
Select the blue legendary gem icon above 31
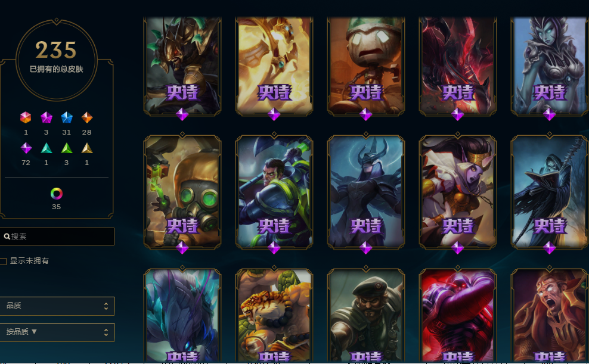pyautogui.click(x=67, y=117)
